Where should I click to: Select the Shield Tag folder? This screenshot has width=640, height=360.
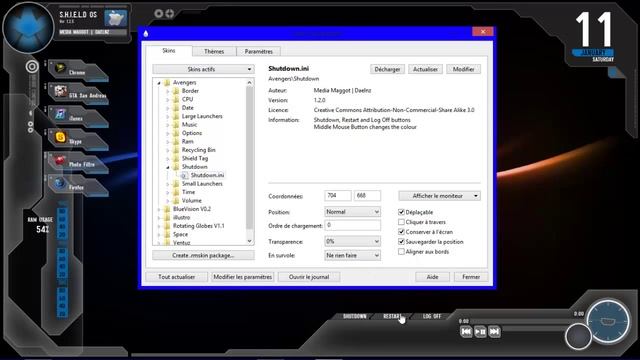click(195, 158)
